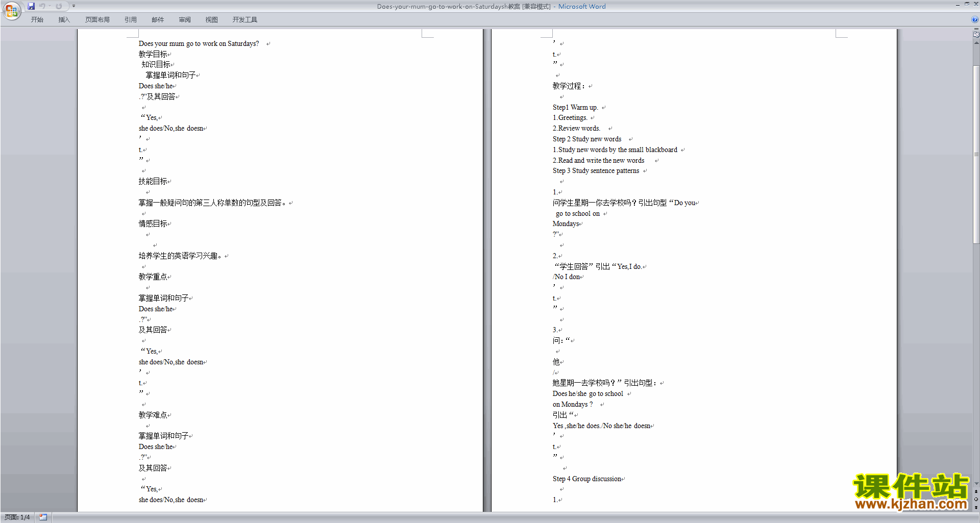Click the line 'go to school on'
Image resolution: width=980 pixels, height=523 pixels.
578,214
